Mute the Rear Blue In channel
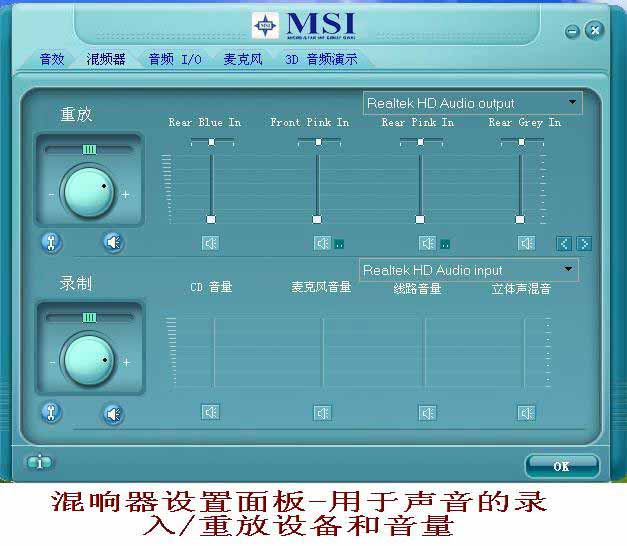The height and width of the screenshot is (546, 627). coord(210,243)
